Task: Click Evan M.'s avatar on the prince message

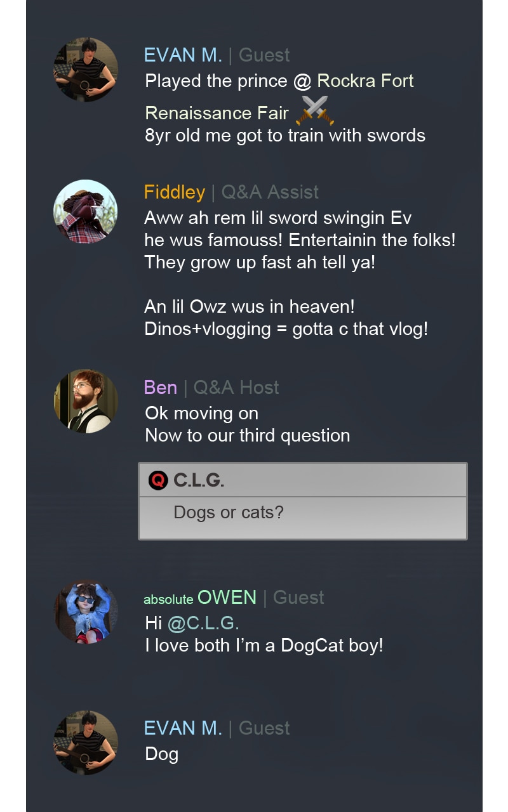Action: click(86, 69)
